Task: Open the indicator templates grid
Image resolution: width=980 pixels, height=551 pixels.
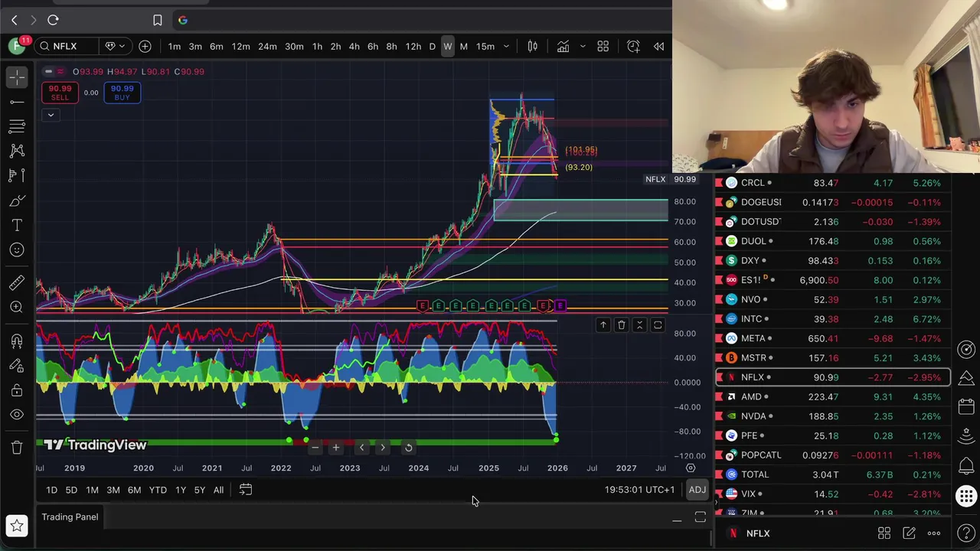Action: [x=603, y=47]
